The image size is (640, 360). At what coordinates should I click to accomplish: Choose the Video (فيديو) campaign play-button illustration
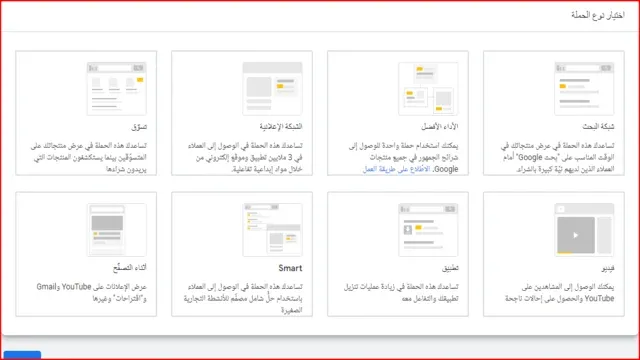click(x=584, y=230)
